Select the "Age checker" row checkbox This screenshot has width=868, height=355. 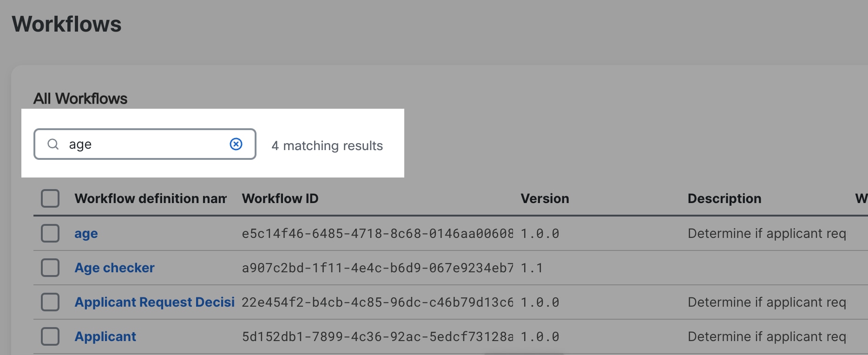point(50,268)
